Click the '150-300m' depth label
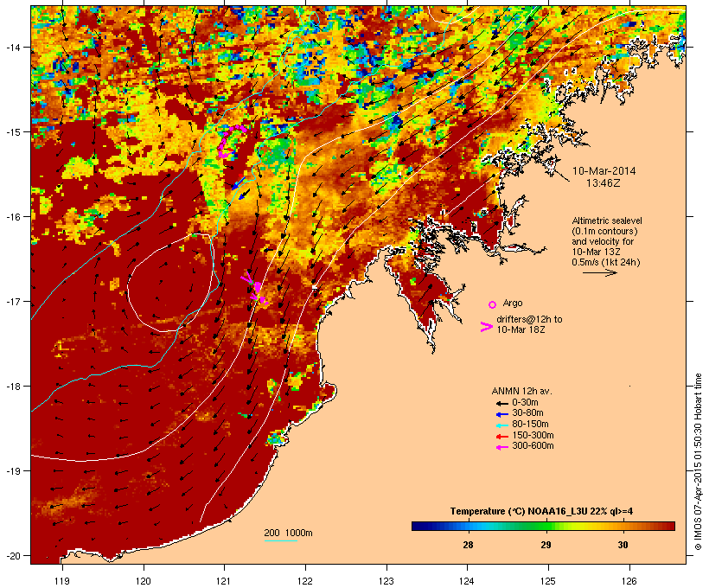Image resolution: width=709 pixels, height=588 pixels. click(x=533, y=435)
